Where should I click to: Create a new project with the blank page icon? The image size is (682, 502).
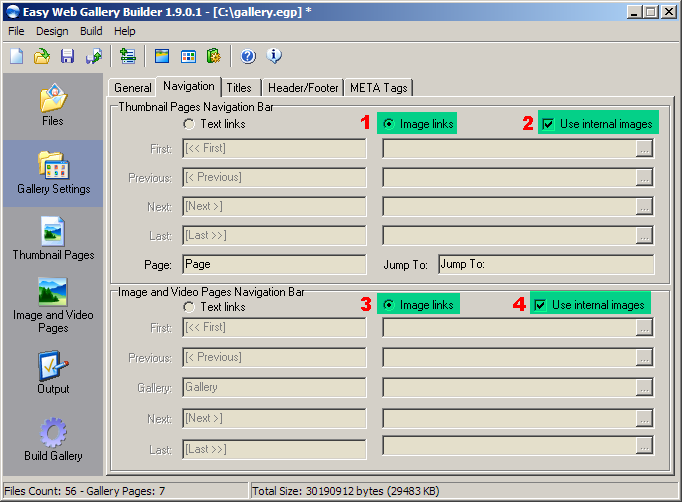point(17,56)
